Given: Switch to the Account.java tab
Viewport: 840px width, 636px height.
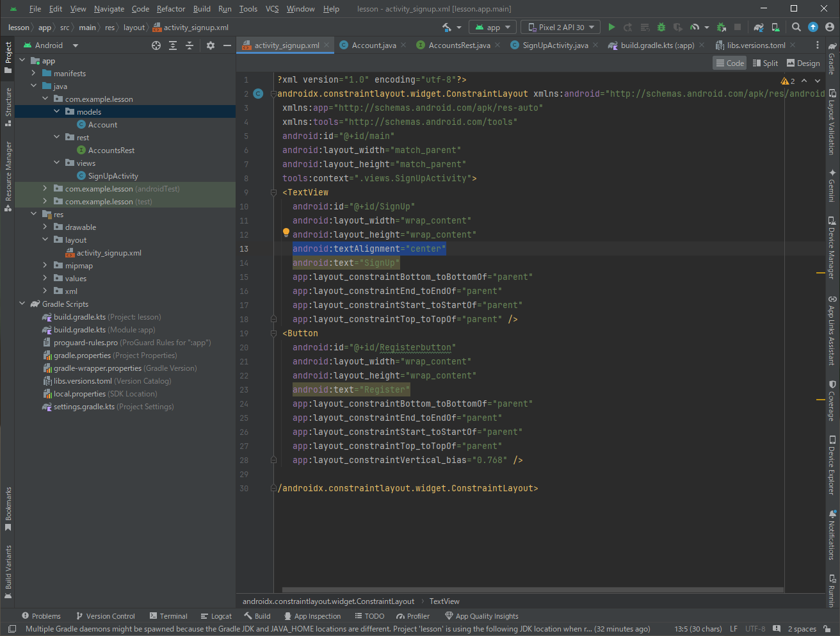Looking at the screenshot, I should 374,45.
